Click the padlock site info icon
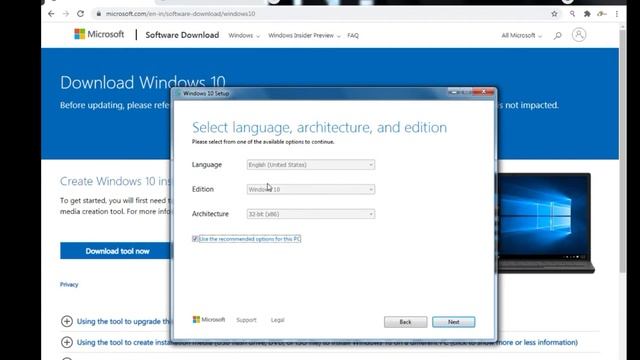Screen dimensions: 640x360 pyautogui.click(x=98, y=14)
